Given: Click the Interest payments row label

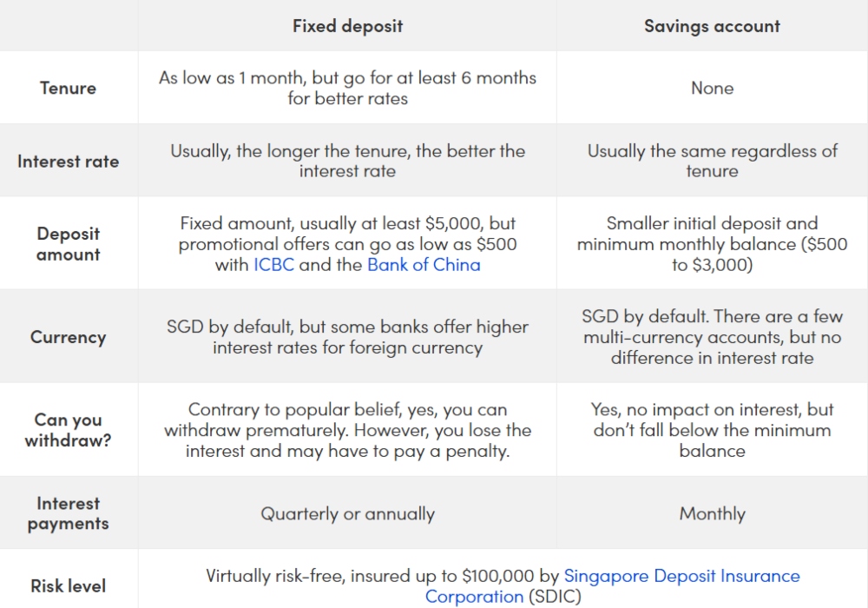Looking at the screenshot, I should 68,513.
